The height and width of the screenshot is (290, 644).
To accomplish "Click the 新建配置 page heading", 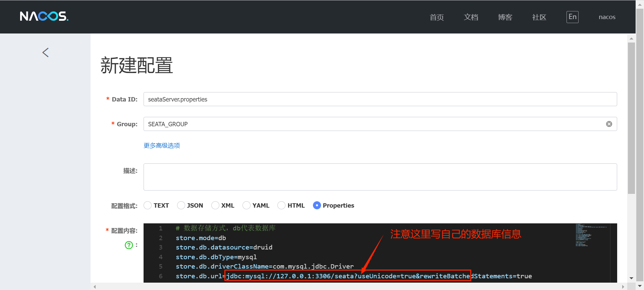I will click(x=137, y=65).
